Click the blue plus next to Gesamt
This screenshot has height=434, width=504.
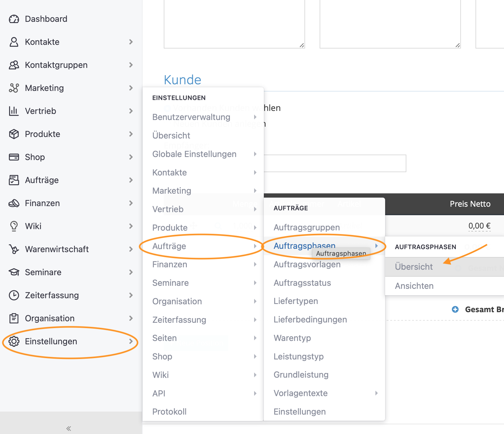tap(455, 309)
